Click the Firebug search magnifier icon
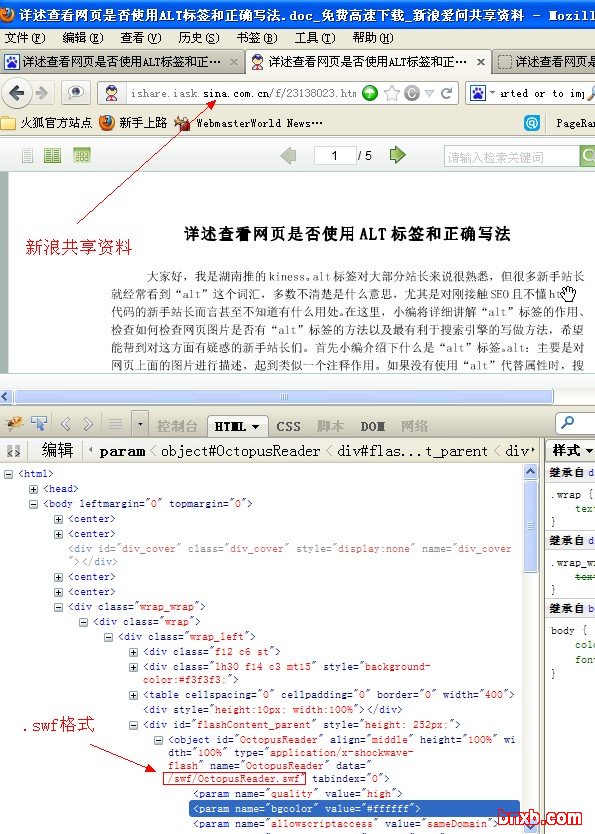The width and height of the screenshot is (595, 834). click(x=568, y=423)
